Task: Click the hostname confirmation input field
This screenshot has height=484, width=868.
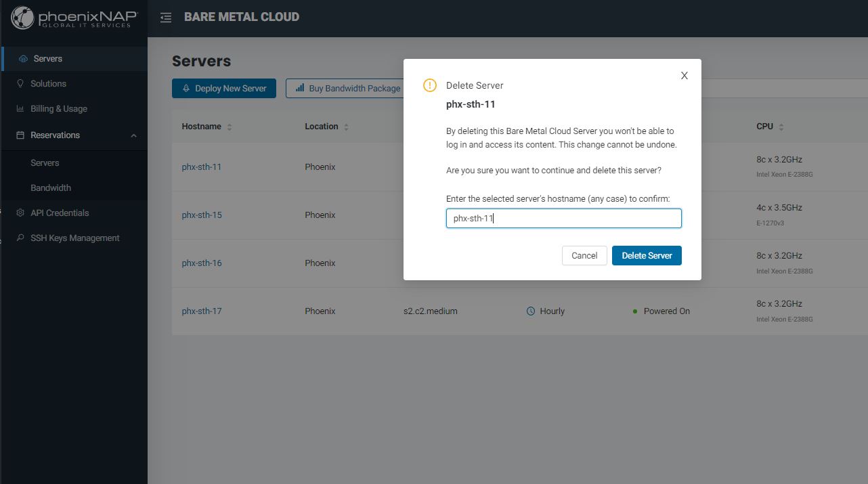Action: click(563, 219)
